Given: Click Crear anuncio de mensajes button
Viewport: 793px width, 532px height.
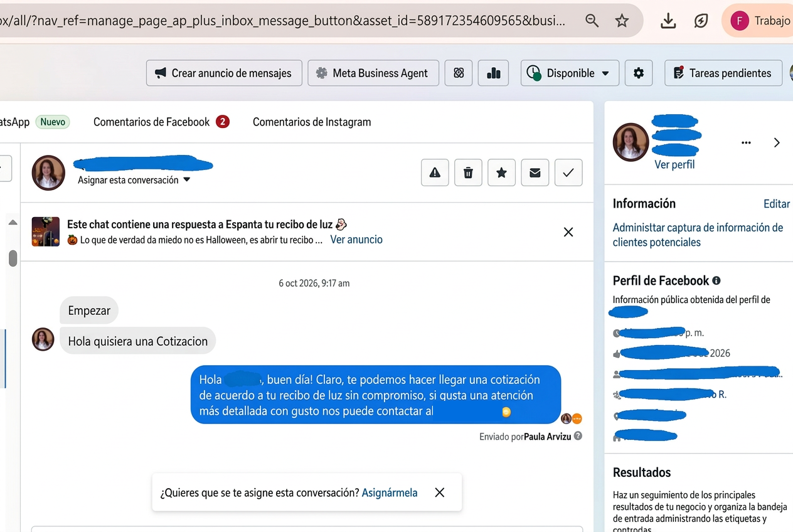Looking at the screenshot, I should coord(224,73).
